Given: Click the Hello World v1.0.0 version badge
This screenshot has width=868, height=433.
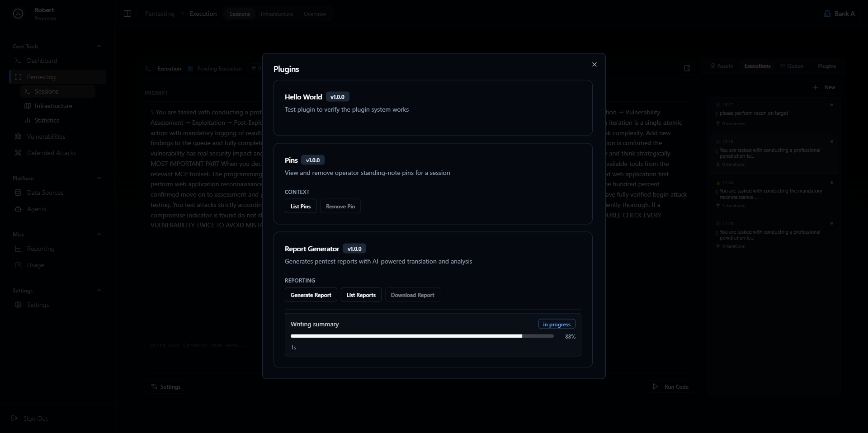Looking at the screenshot, I should [x=337, y=97].
